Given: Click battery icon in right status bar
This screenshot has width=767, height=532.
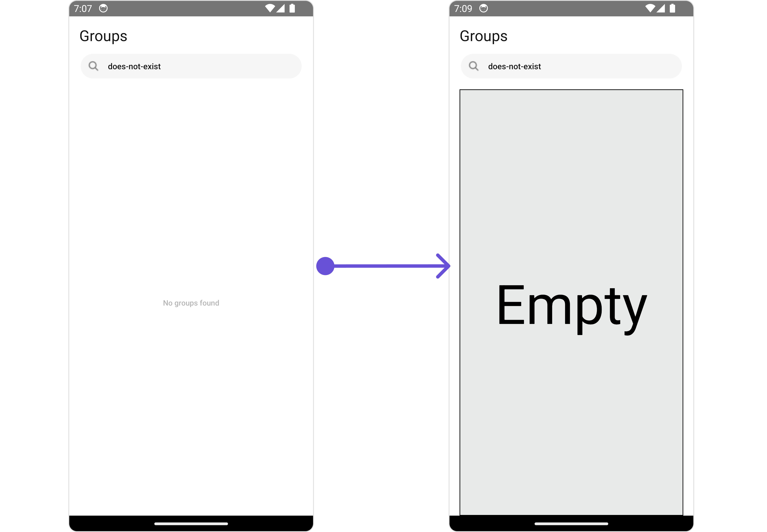Looking at the screenshot, I should click(x=672, y=8).
